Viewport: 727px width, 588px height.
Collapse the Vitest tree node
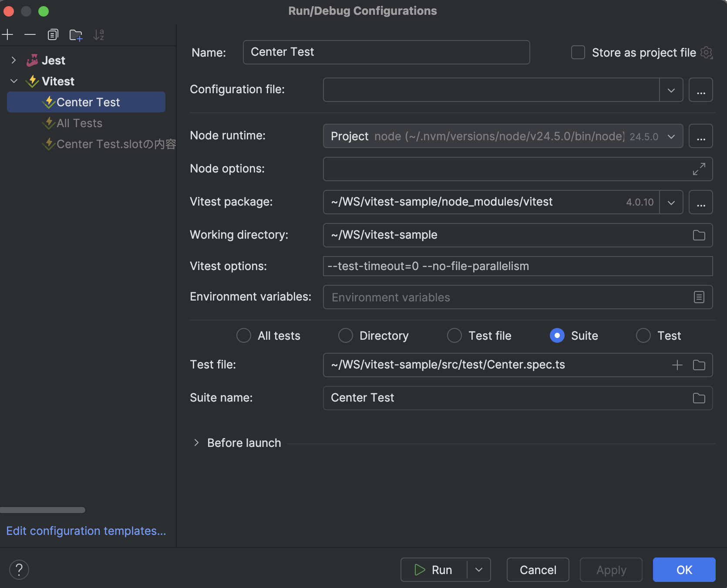pyautogui.click(x=13, y=81)
